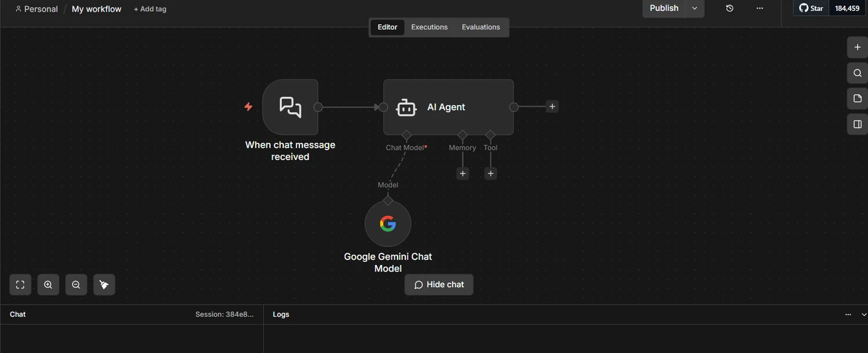
Task: Switch to the Editor tab
Action: tap(387, 27)
